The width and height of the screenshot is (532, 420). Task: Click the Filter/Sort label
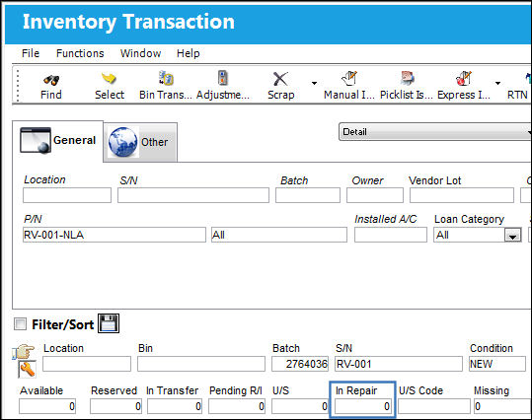63,324
